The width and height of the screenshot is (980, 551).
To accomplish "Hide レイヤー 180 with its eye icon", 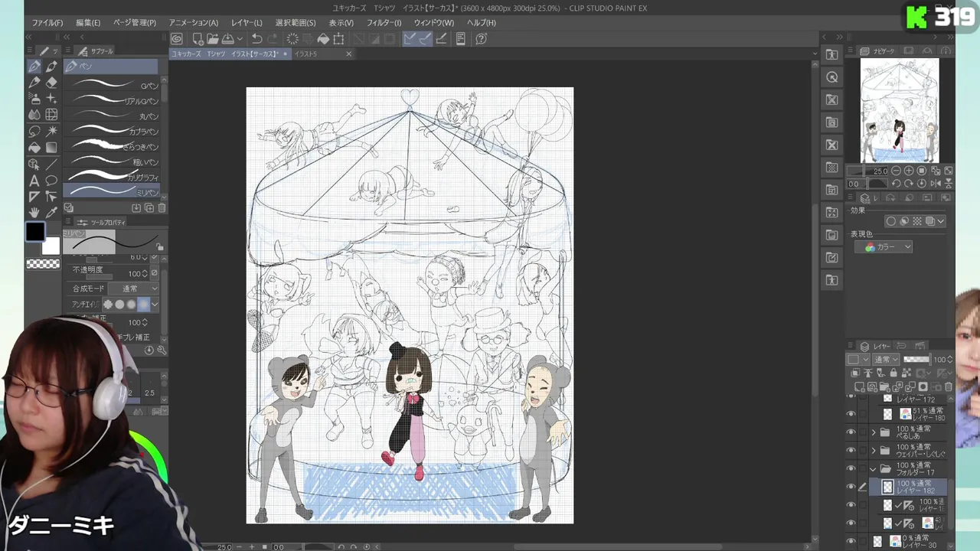I will coord(851,414).
